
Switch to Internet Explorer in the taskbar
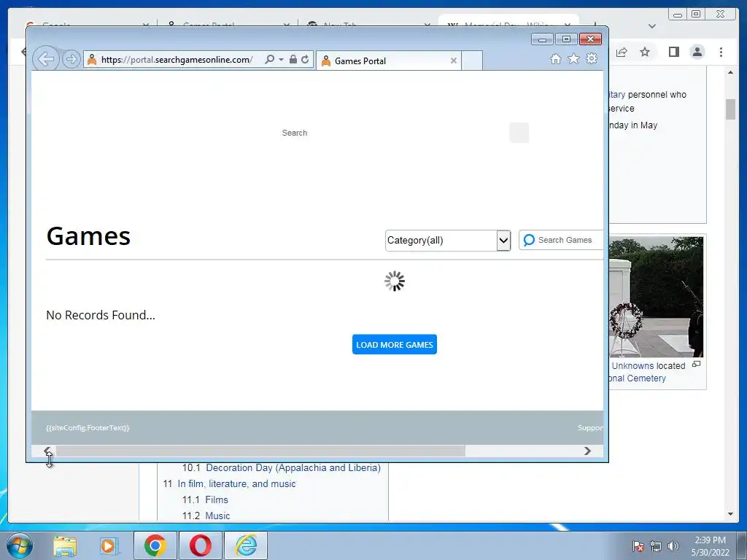point(246,545)
